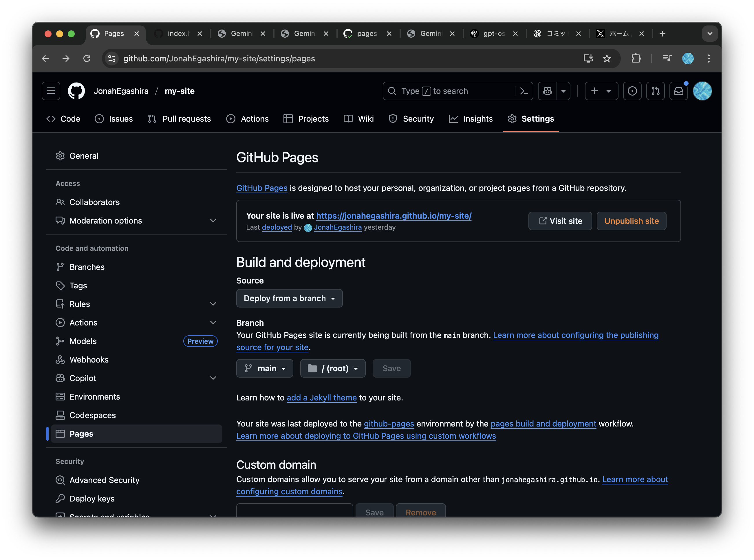The image size is (754, 560).
Task: Click the GitHub logo in the header
Action: 76,91
